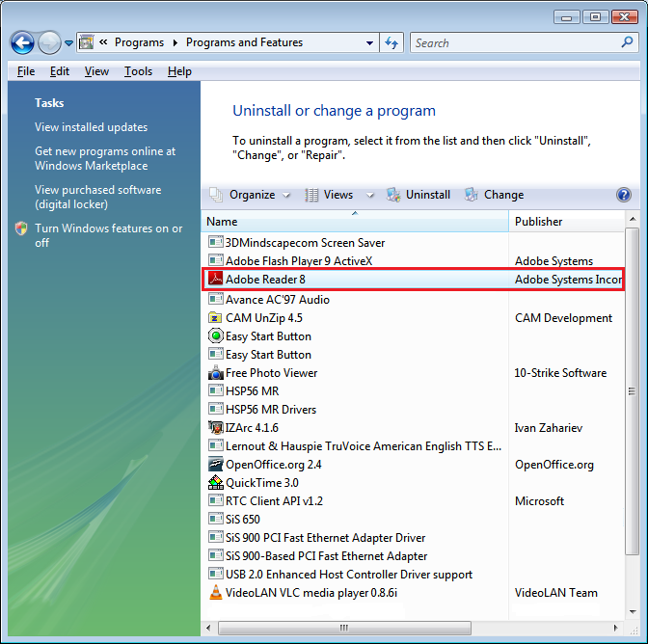This screenshot has height=644, width=648.
Task: Select Adobe Flash Player 9 ActiveX icon
Action: pyautogui.click(x=215, y=260)
